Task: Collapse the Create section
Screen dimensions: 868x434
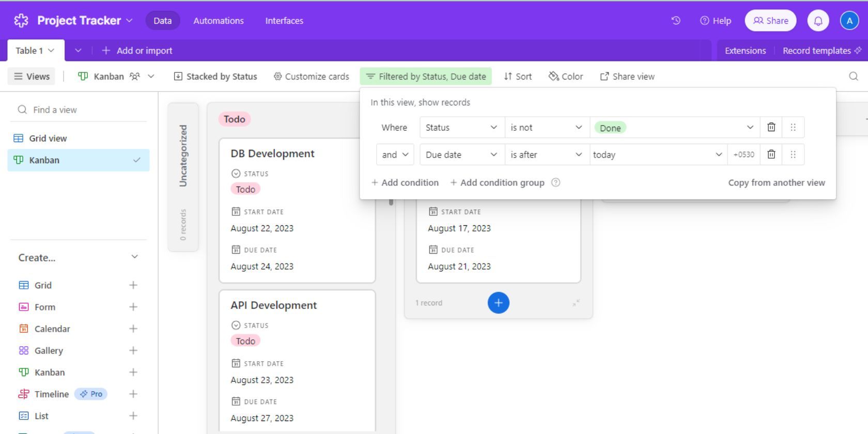Action: coord(134,257)
